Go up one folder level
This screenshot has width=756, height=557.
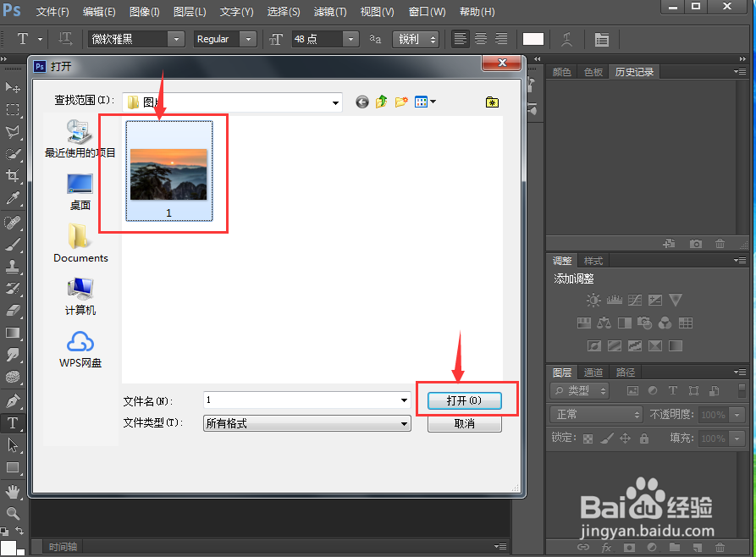381,102
